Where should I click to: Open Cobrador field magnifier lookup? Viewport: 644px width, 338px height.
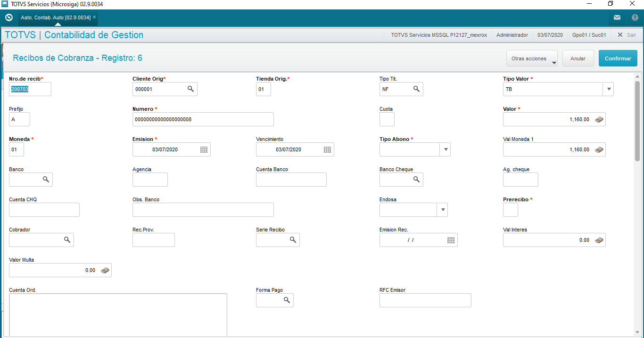point(67,239)
